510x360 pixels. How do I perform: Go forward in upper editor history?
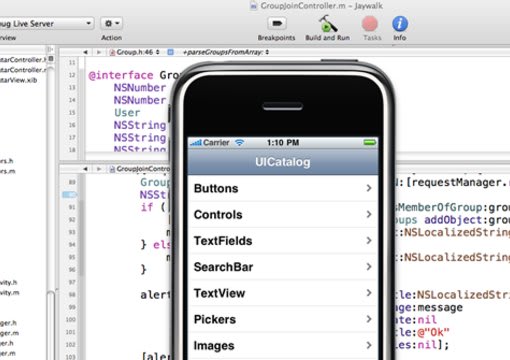(x=99, y=52)
